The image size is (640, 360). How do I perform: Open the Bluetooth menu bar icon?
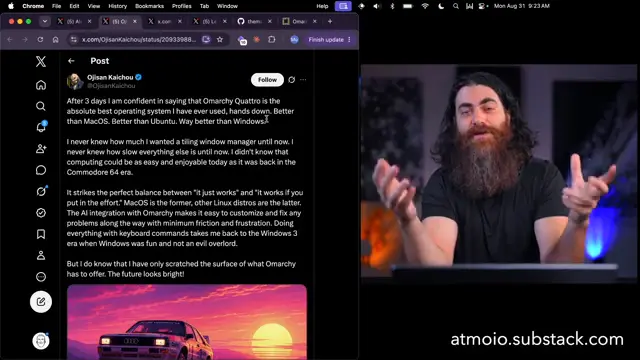(392, 6)
